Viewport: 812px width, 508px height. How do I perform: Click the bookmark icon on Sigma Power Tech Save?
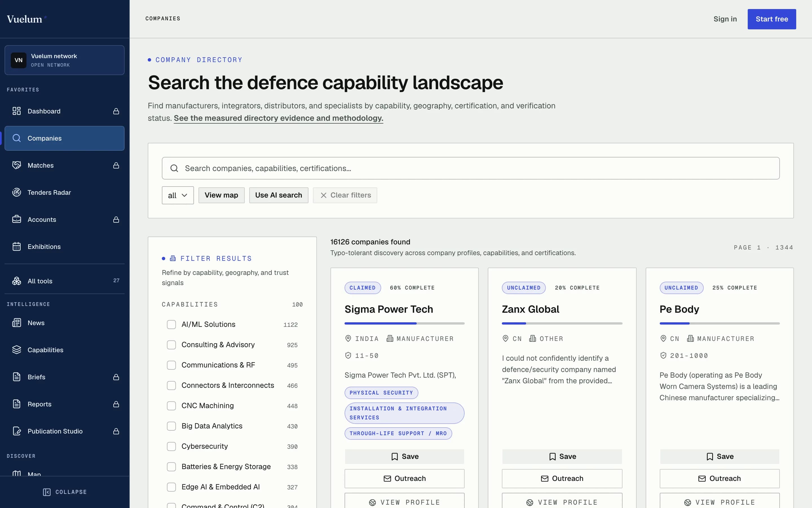[395, 456]
